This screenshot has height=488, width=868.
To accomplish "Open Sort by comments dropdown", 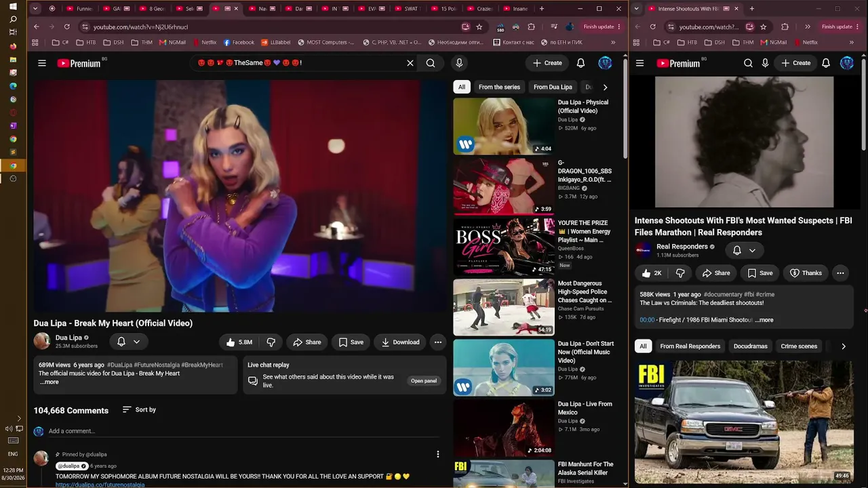I will click(x=139, y=410).
